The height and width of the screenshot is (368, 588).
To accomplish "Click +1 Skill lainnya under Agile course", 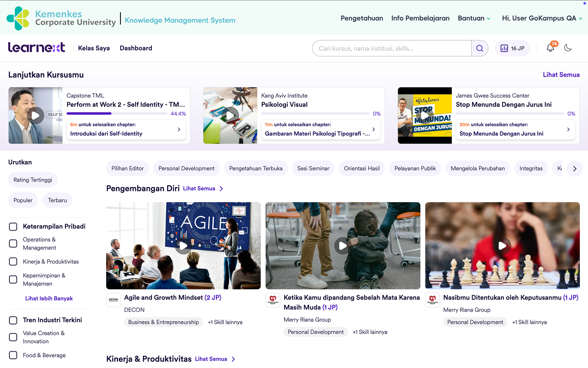I will point(225,322).
